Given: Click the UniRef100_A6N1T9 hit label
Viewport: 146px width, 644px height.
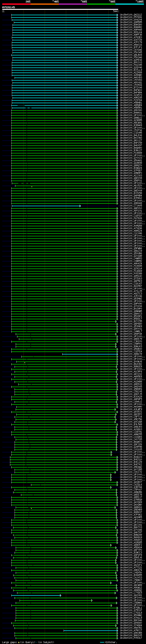Looking at the screenshot, I should point(131,354).
